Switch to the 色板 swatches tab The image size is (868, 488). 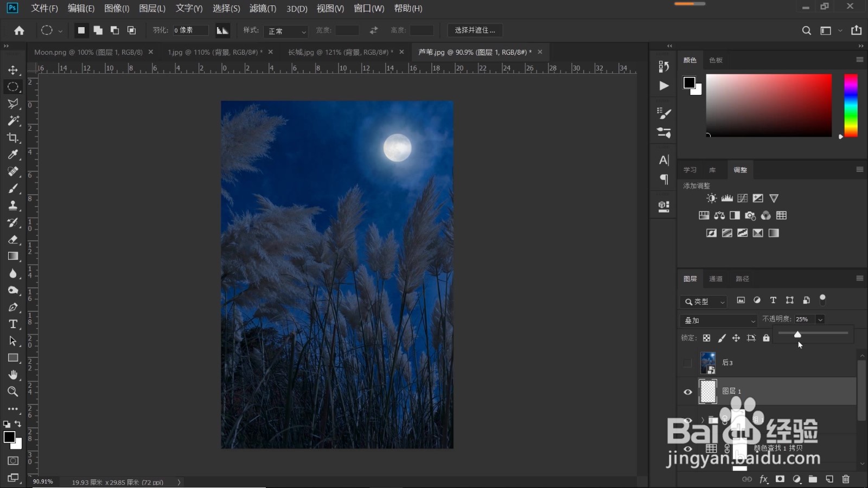716,60
